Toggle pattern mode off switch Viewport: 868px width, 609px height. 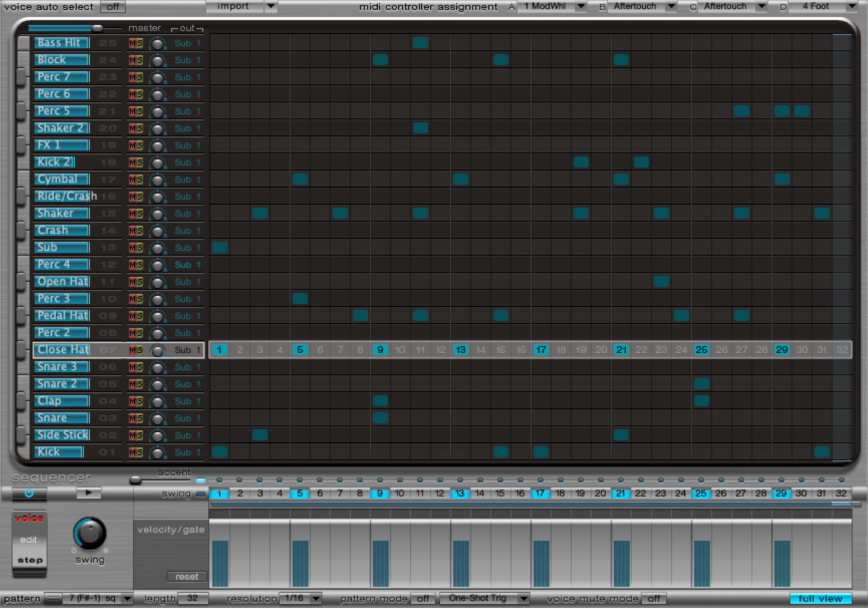coord(424,598)
